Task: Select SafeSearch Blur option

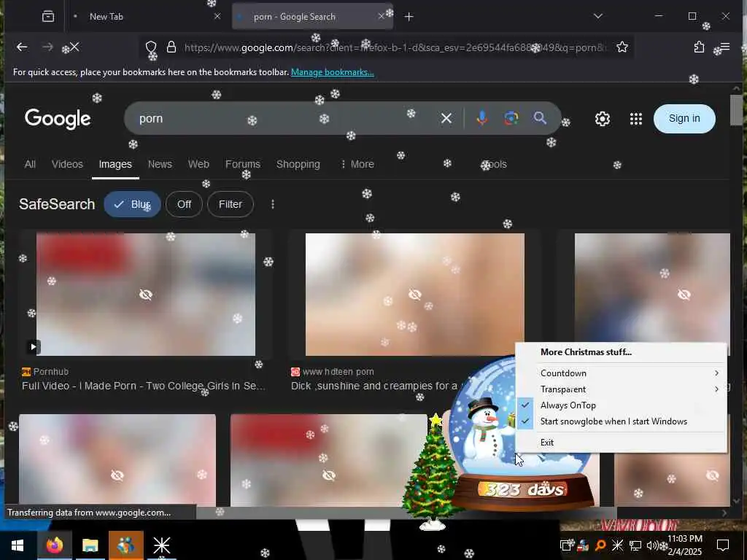Action: (133, 204)
